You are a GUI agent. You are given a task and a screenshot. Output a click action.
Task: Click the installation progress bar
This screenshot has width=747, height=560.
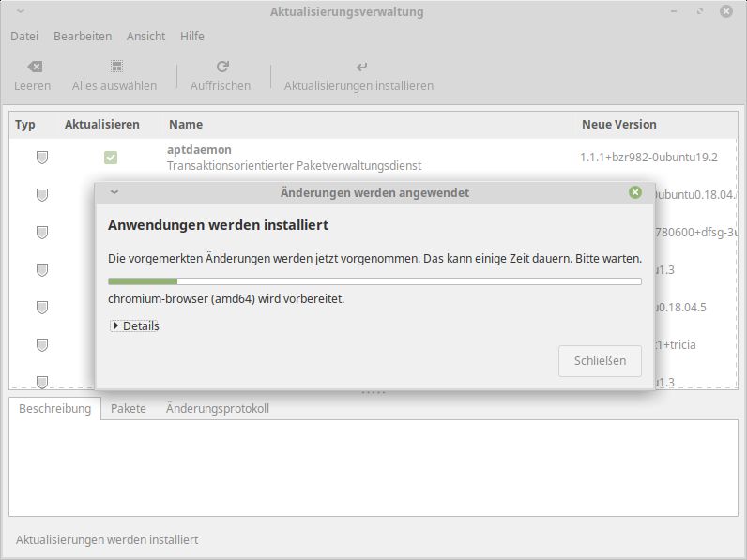point(374,280)
